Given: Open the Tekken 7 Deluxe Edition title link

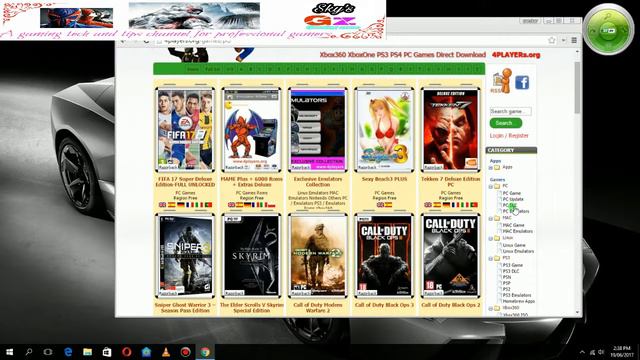Looking at the screenshot, I should (450, 182).
